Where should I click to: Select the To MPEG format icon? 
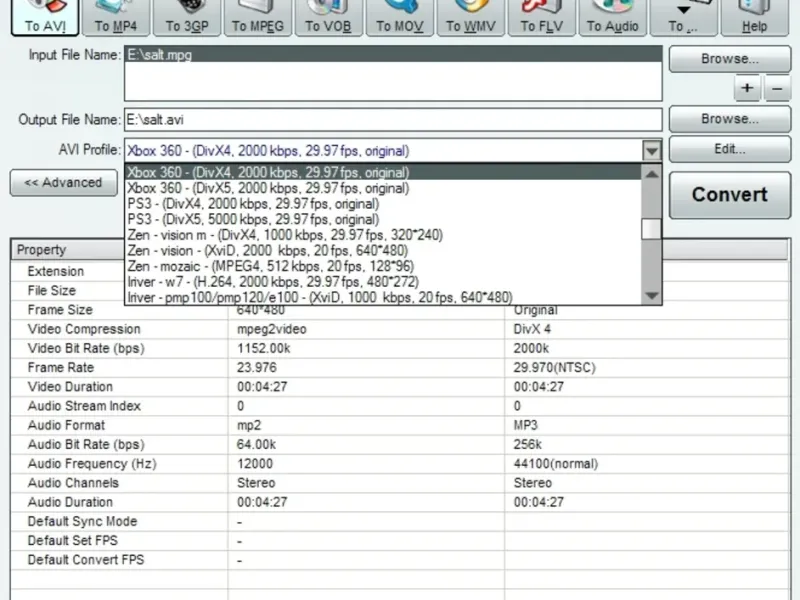(258, 17)
